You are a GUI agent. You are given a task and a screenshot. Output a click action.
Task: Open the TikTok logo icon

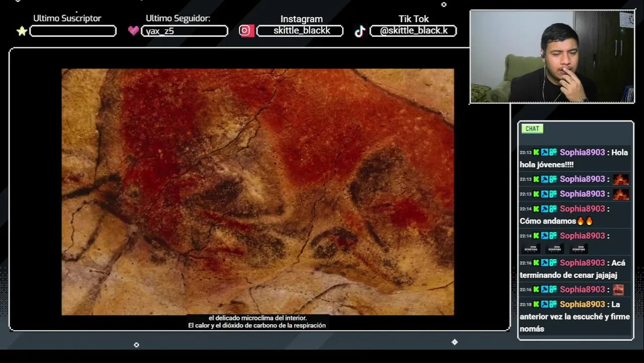pos(360,31)
